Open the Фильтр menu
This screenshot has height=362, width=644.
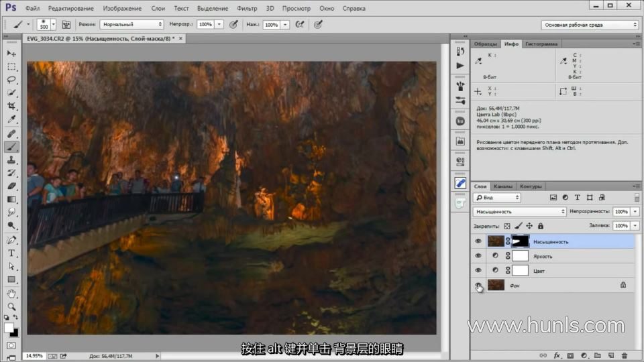(x=247, y=9)
